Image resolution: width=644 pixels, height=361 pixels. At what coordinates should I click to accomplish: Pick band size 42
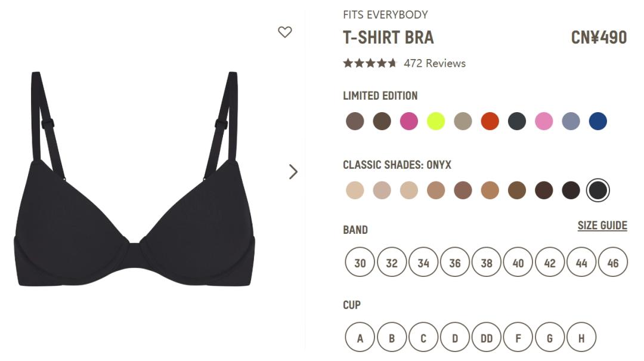550,262
